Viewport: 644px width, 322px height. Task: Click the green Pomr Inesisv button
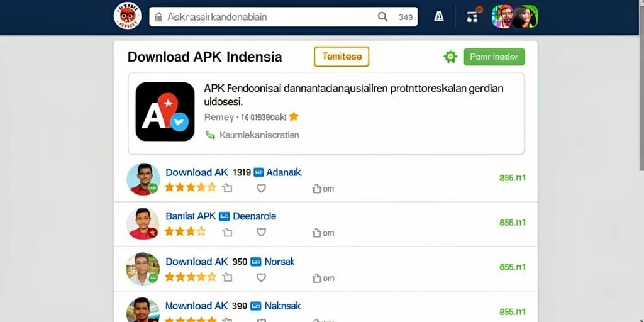[x=494, y=57]
